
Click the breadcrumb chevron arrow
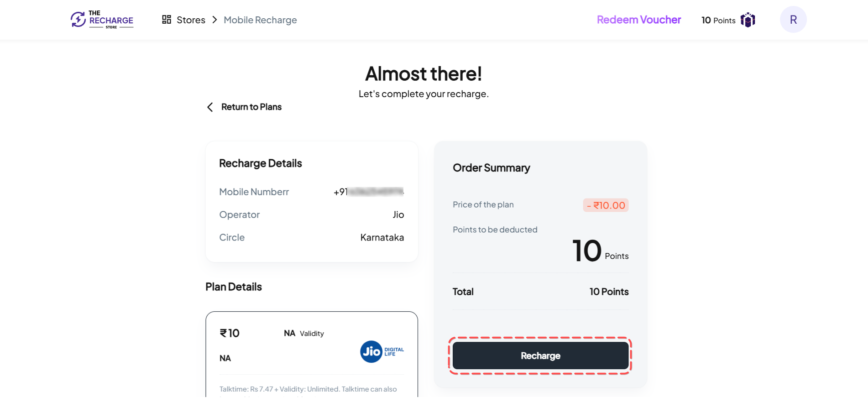click(214, 20)
